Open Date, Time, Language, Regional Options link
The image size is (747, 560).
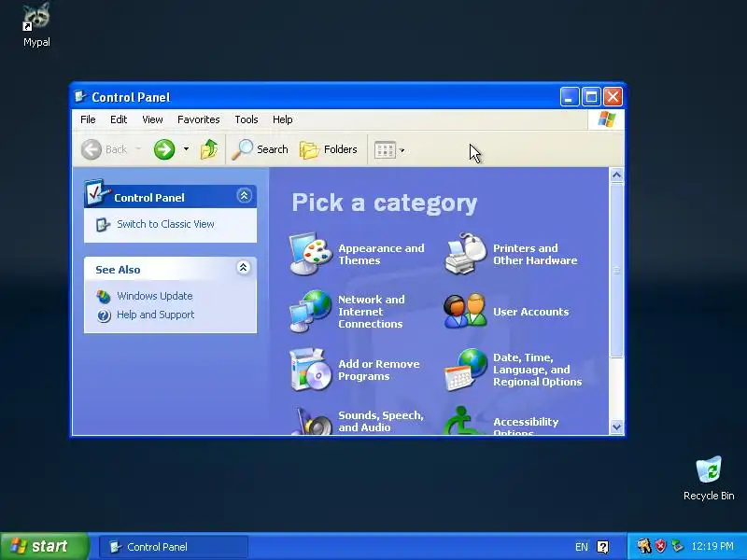(538, 370)
